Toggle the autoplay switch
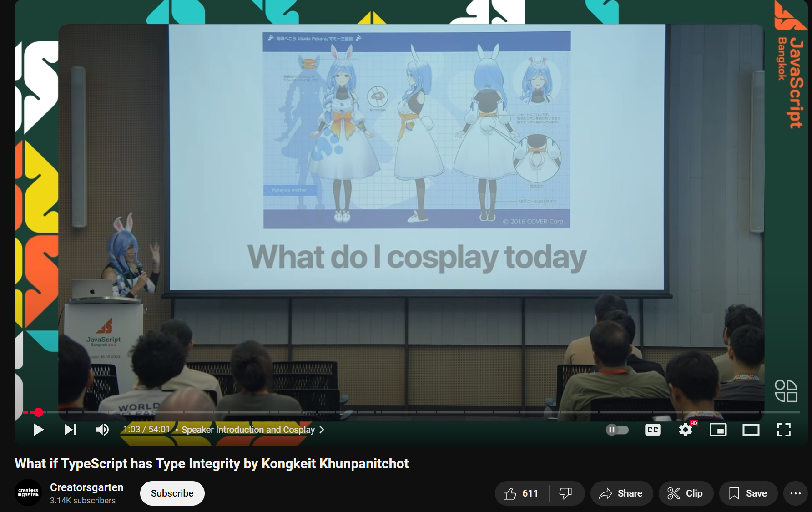The width and height of the screenshot is (812, 512). point(617,430)
